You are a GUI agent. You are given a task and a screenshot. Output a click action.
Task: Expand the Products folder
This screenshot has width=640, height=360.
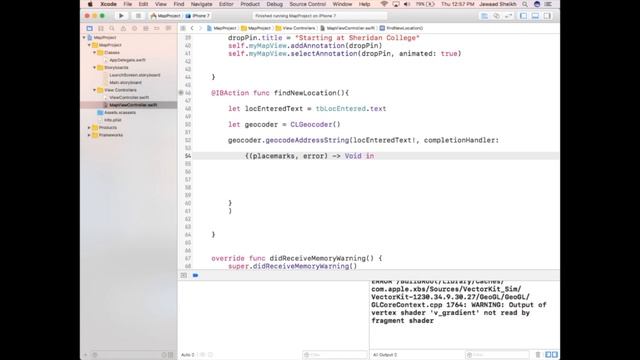89,128
